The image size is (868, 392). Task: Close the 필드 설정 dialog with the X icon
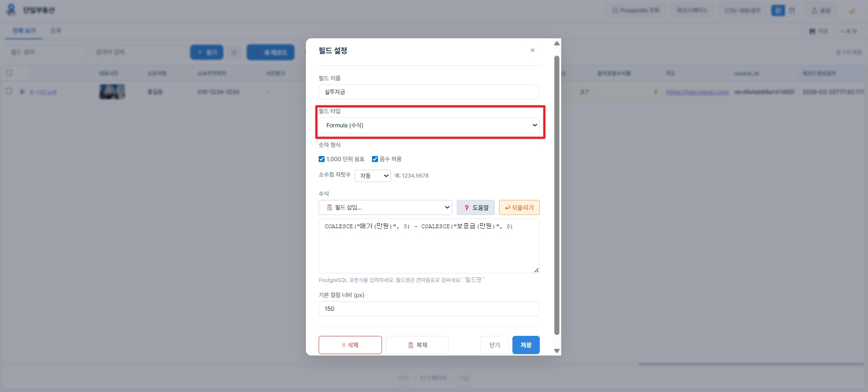coord(532,50)
